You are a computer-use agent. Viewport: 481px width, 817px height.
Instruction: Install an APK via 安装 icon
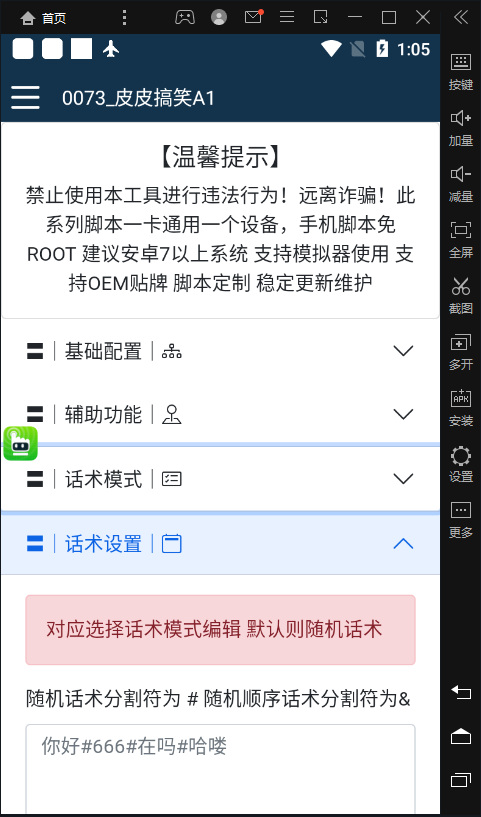point(461,408)
